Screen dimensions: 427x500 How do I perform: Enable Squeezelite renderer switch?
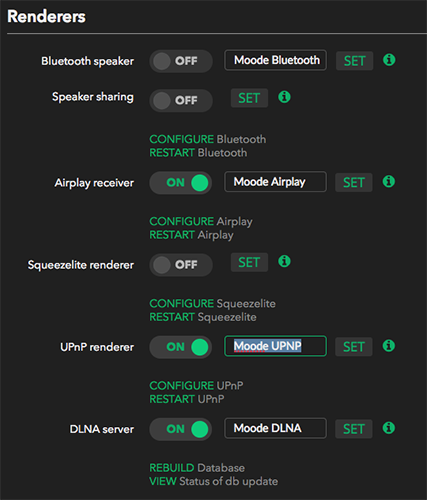pyautogui.click(x=181, y=265)
